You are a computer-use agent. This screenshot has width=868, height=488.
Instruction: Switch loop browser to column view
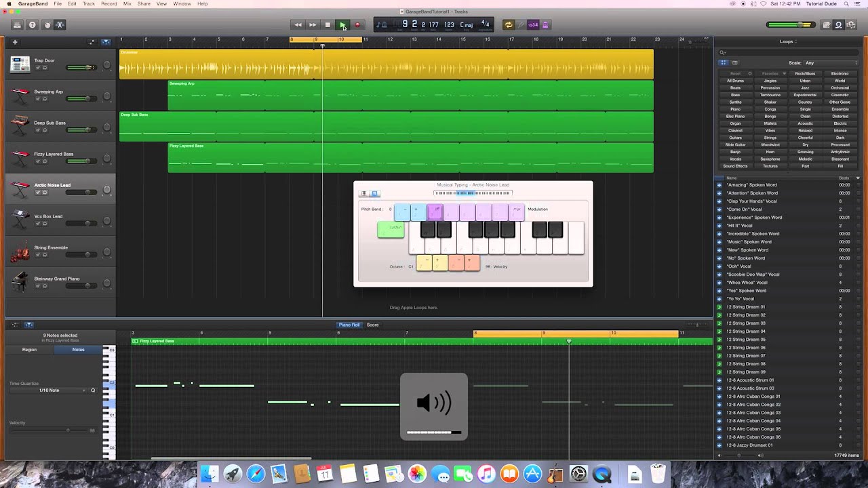734,63
